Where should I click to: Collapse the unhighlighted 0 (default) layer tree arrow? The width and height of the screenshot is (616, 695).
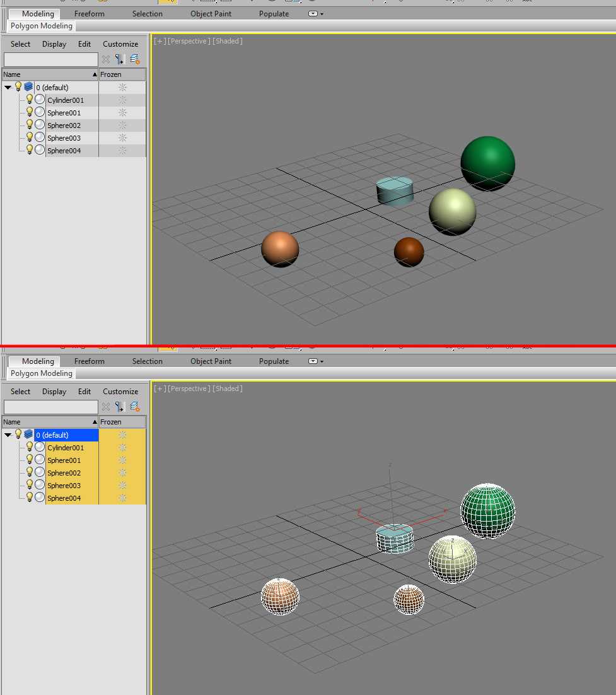pos(8,88)
